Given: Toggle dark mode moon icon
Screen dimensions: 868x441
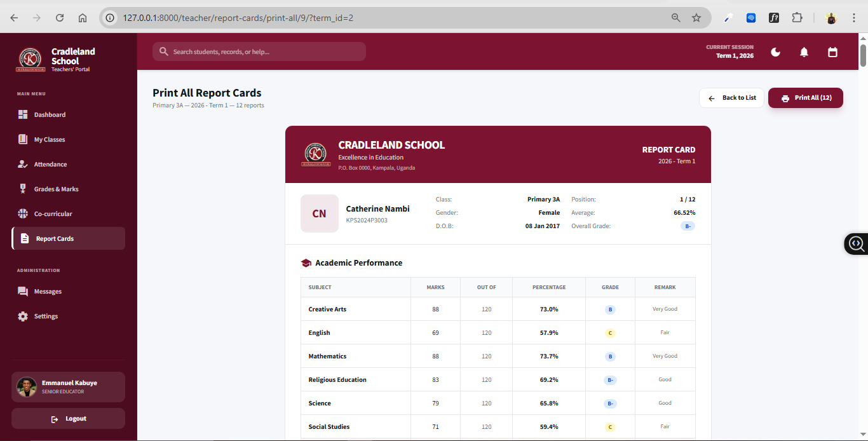Looking at the screenshot, I should coord(775,52).
